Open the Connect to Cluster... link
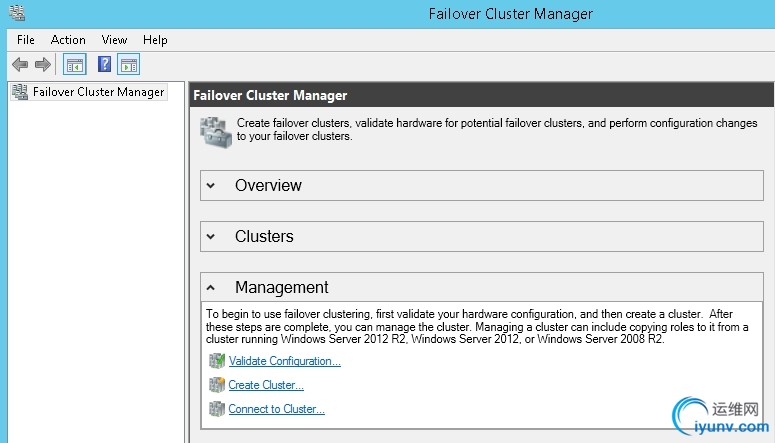This screenshot has height=443, width=775. pos(276,409)
